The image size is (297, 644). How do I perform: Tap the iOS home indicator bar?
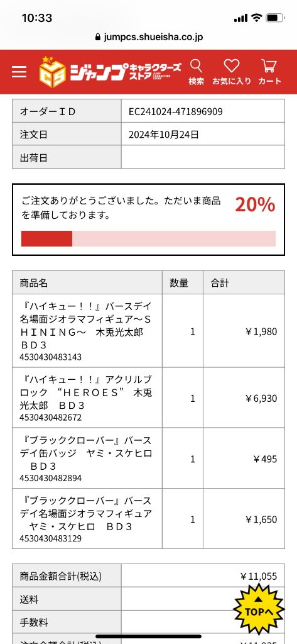(x=148, y=636)
